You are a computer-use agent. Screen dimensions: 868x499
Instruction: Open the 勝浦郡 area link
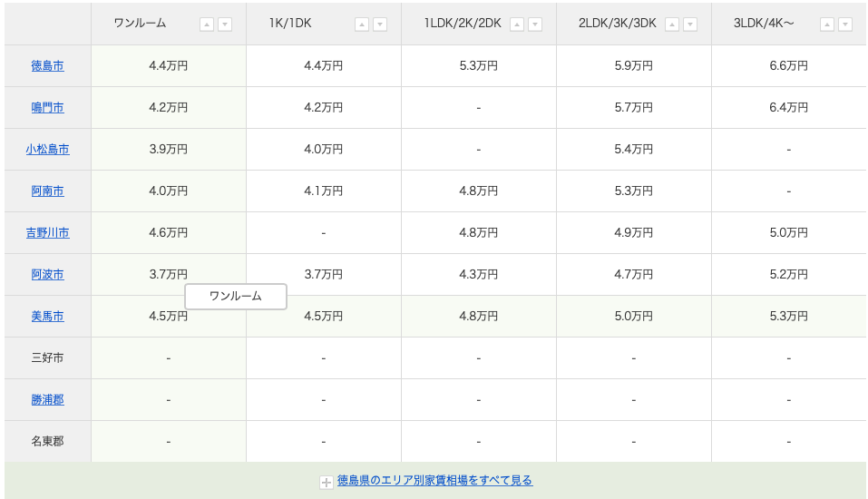[x=47, y=399]
